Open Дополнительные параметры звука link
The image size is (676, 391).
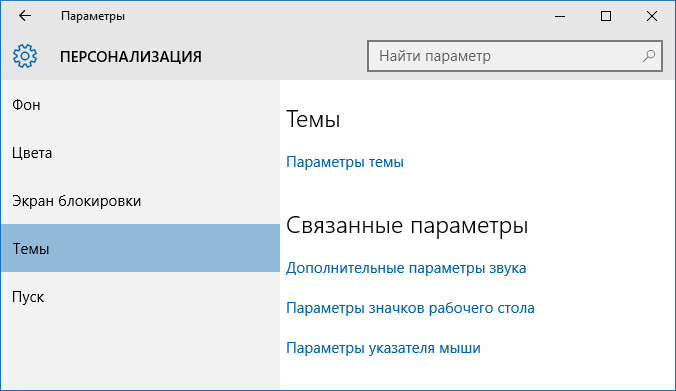point(406,268)
